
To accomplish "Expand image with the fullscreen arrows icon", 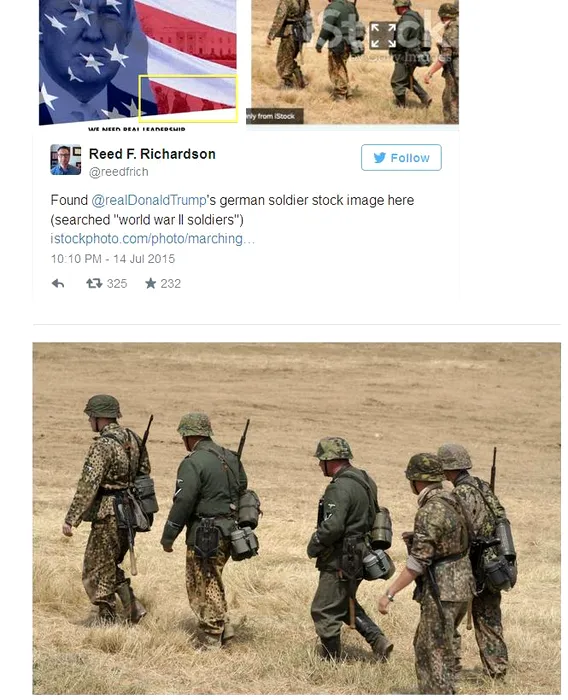I will point(383,36).
